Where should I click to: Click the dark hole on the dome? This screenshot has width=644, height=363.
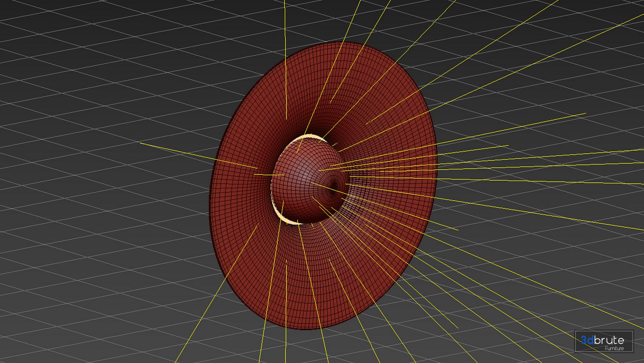335,185
